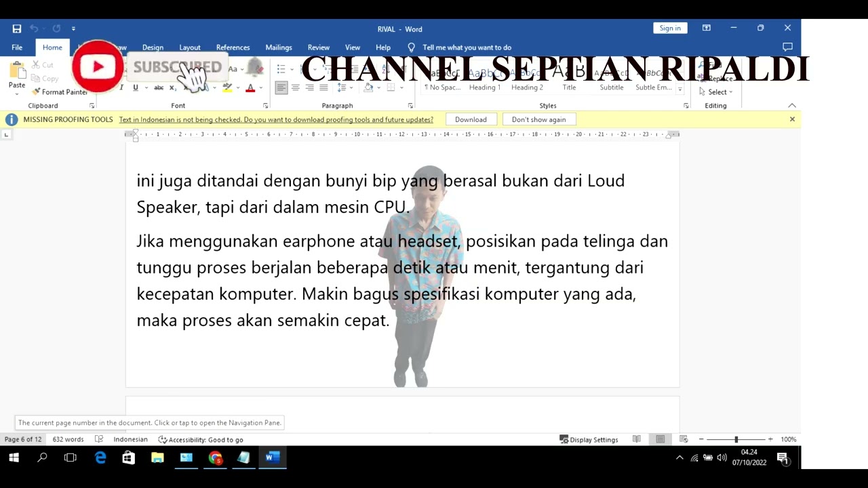The height and width of the screenshot is (488, 868).
Task: Click the Bullets list icon
Action: [x=281, y=69]
